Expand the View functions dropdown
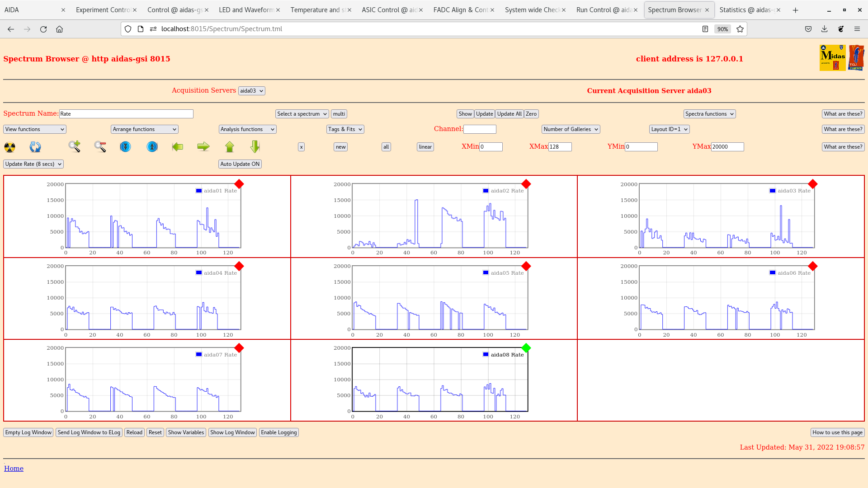Image resolution: width=868 pixels, height=488 pixels. (35, 129)
